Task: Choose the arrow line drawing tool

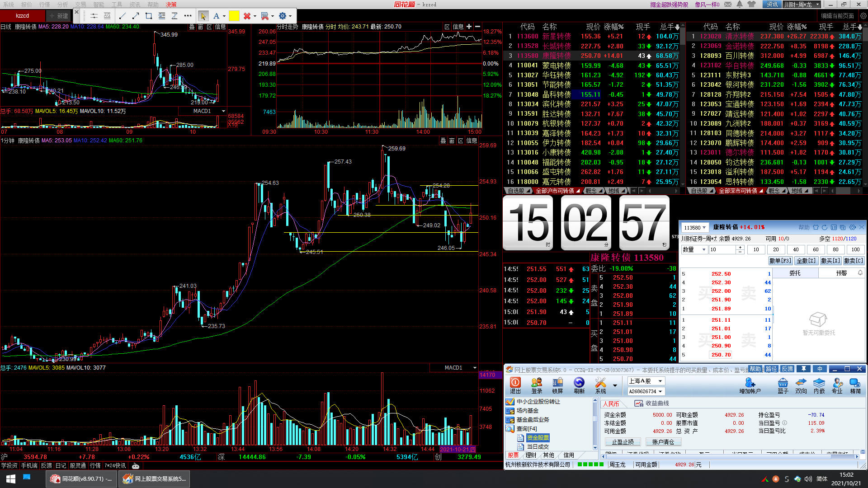Action: pyautogui.click(x=135, y=16)
